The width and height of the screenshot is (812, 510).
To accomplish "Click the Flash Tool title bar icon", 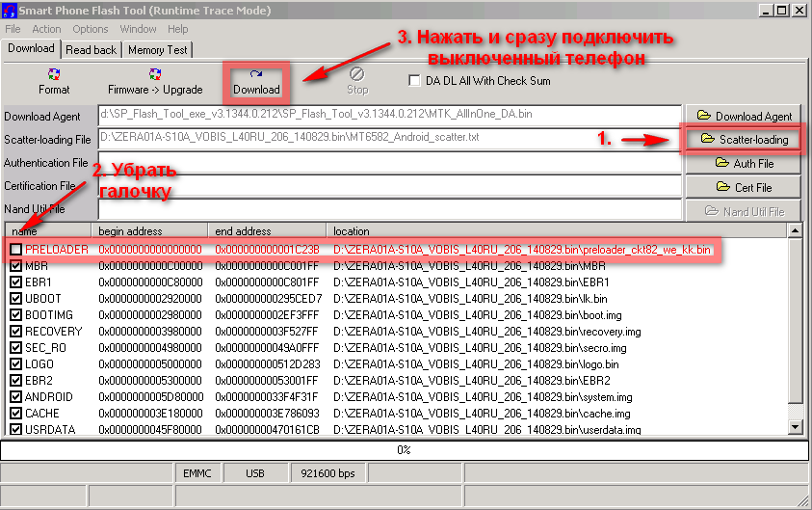I will (x=9, y=10).
